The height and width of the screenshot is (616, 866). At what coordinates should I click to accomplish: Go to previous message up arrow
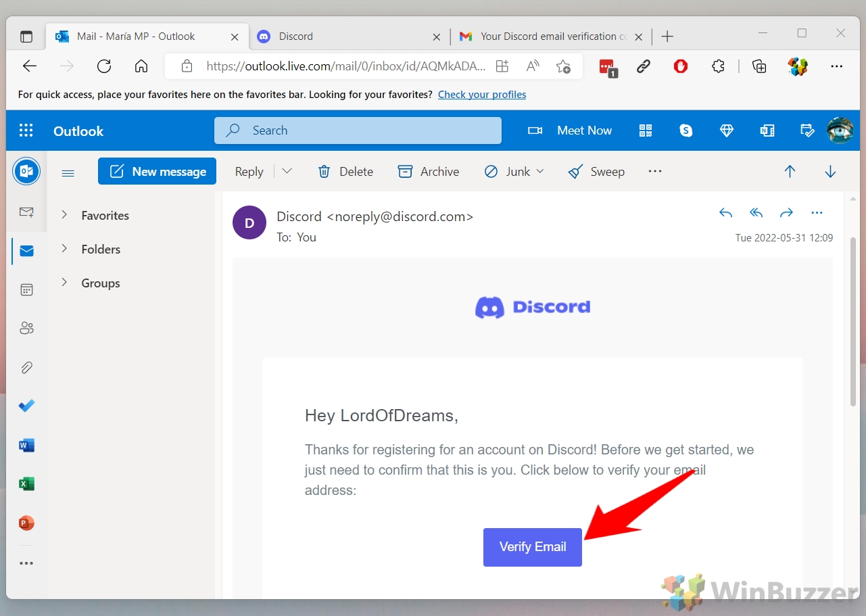point(790,172)
